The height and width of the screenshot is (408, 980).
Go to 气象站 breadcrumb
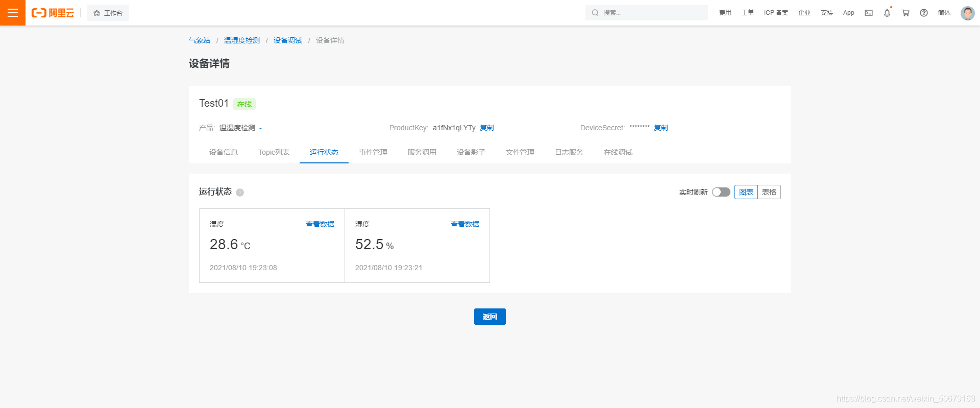pos(200,40)
